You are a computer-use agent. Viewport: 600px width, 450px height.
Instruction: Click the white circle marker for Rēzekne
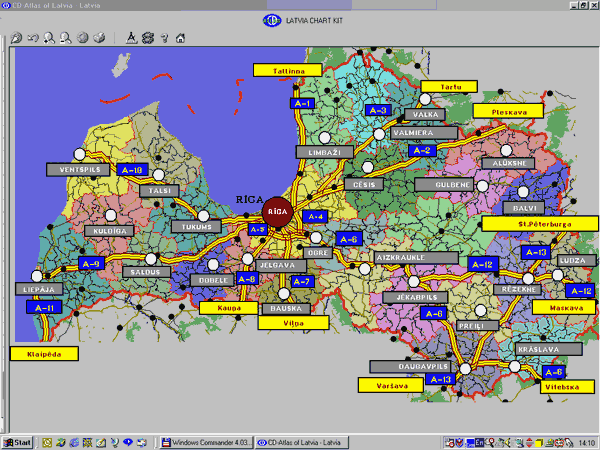528,278
